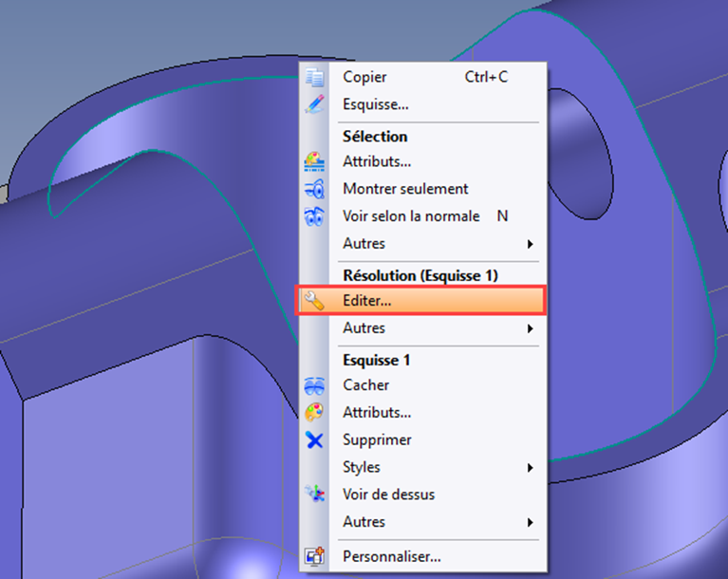
Task: Click the Copier copy icon
Action: click(x=314, y=77)
